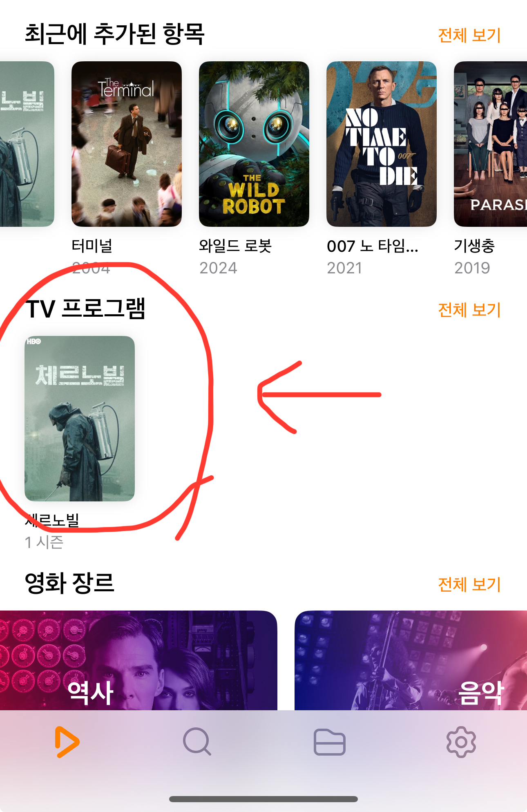Tap the 007 노 타임 title label
527x812 pixels.
pos(373,246)
